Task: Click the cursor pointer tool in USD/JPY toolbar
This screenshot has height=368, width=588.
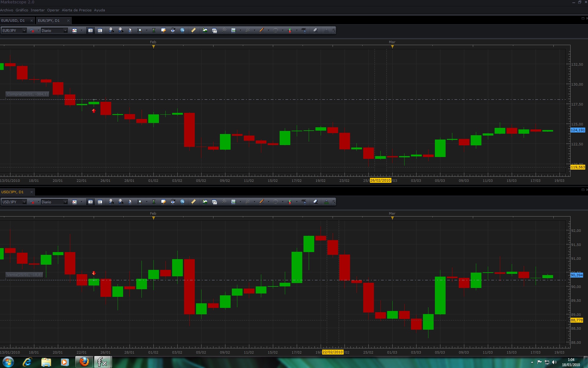Action: point(130,201)
